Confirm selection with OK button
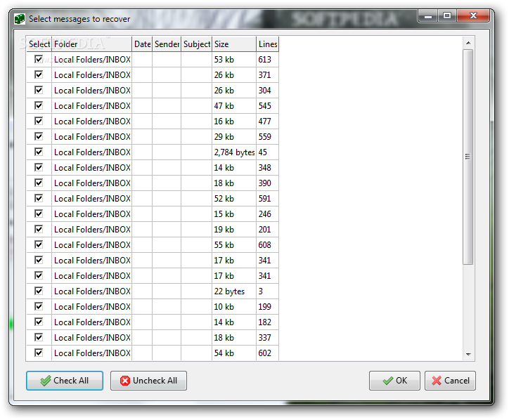 pos(394,381)
